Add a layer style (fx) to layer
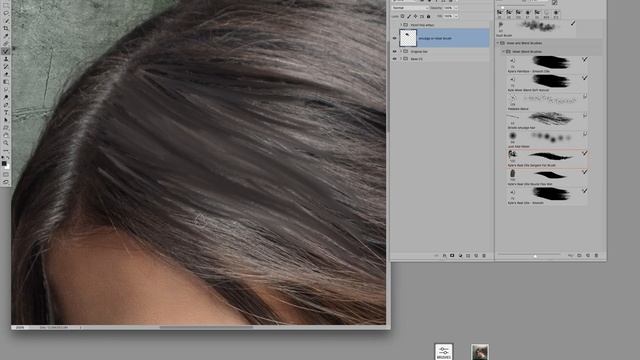Image resolution: width=640 pixels, height=360 pixels. (444, 256)
